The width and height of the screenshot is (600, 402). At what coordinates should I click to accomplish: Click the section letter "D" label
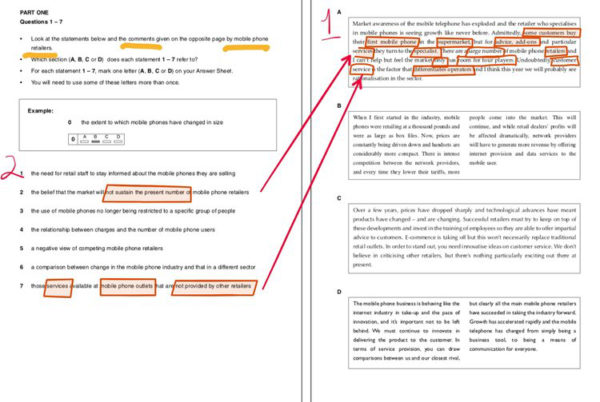point(339,292)
